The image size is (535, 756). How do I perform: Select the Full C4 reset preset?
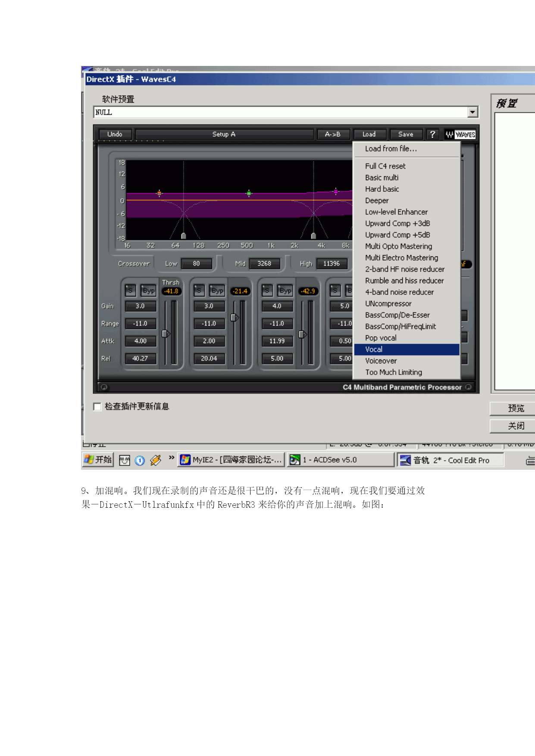point(407,166)
